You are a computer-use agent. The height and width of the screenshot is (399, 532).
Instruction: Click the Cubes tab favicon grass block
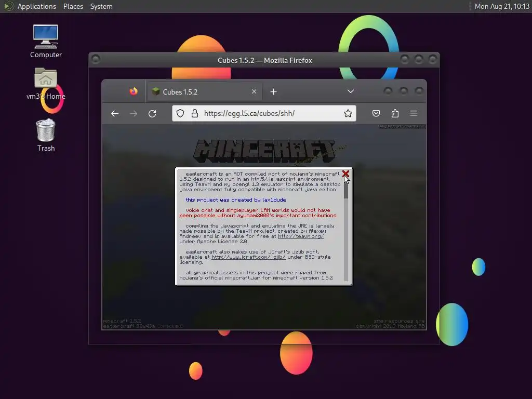[156, 91]
